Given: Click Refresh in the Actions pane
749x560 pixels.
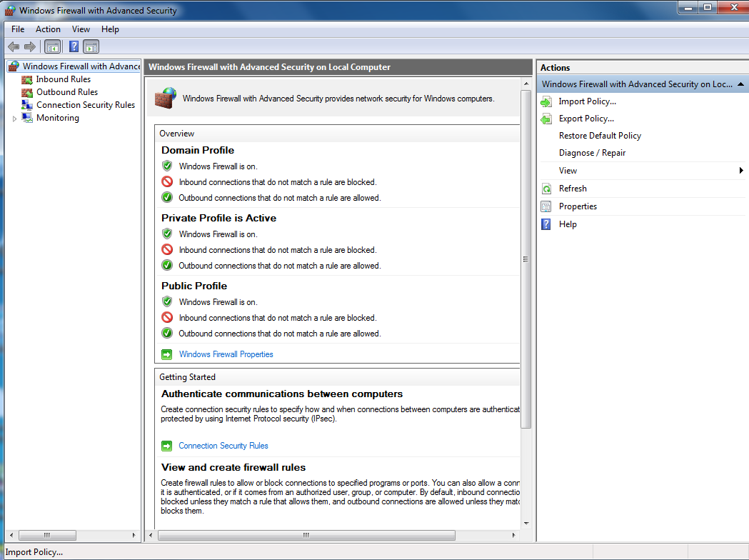Looking at the screenshot, I should (573, 189).
